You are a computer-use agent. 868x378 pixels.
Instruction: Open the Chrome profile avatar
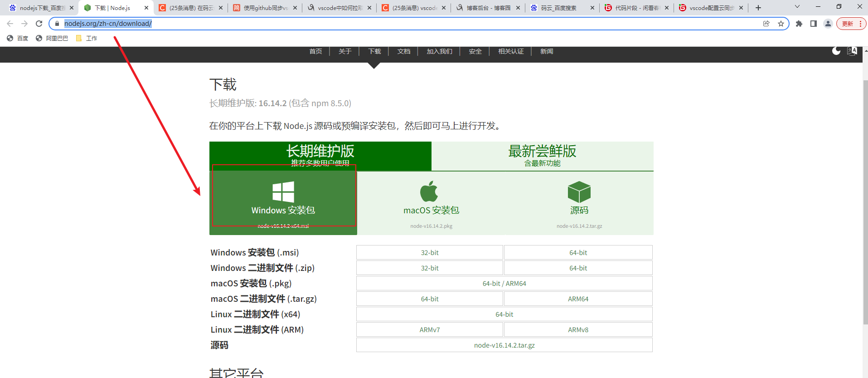(x=828, y=24)
